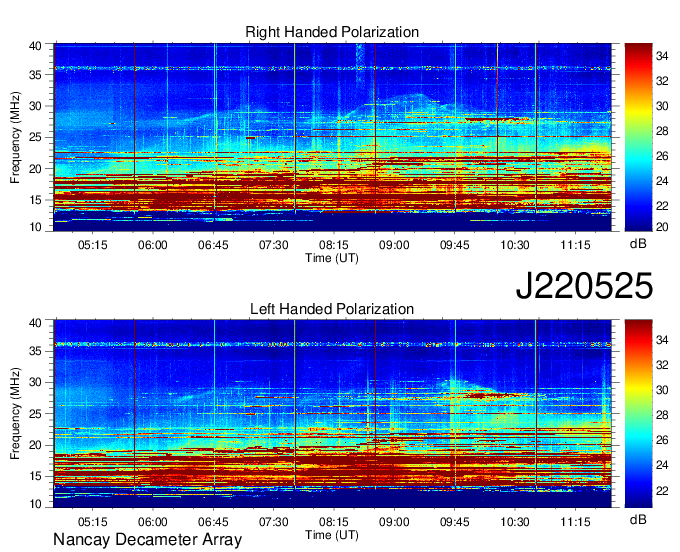Click the 05:15 tick on Right Handed time axis
The image size is (680, 552).
tap(92, 245)
